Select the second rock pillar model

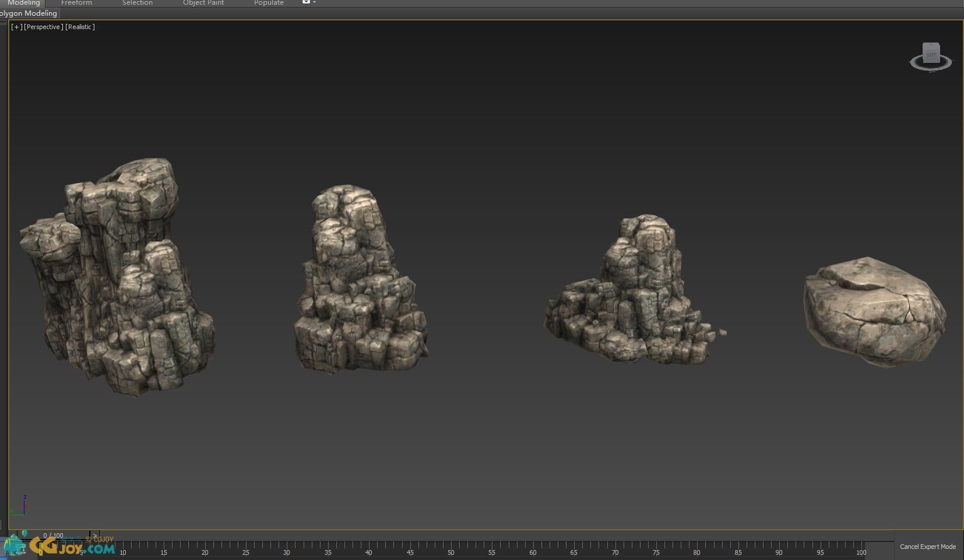coord(360,280)
